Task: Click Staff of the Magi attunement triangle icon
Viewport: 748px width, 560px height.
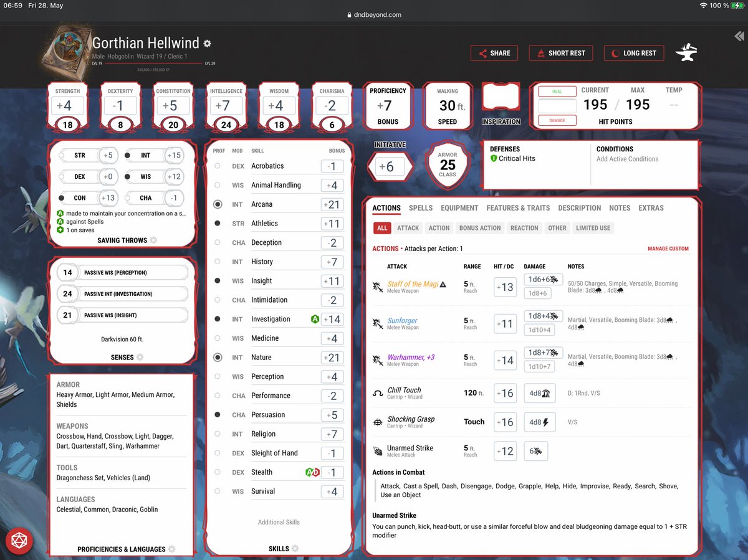Action: [443, 284]
